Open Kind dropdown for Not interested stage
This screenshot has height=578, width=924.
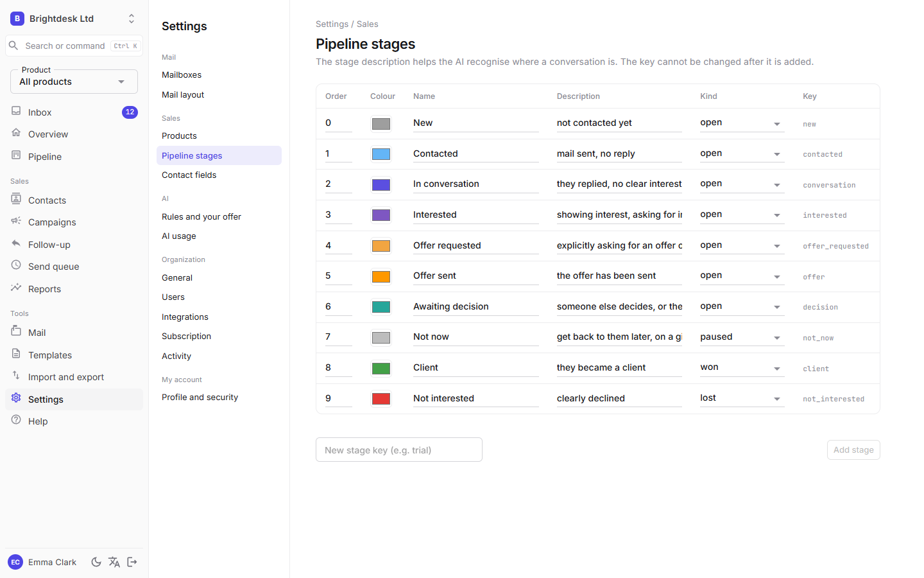pos(742,398)
